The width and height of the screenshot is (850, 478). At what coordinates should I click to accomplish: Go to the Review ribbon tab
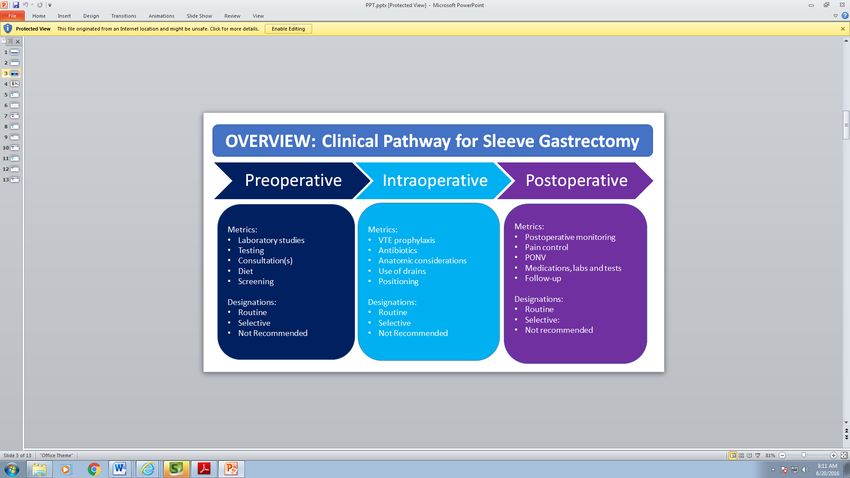232,16
